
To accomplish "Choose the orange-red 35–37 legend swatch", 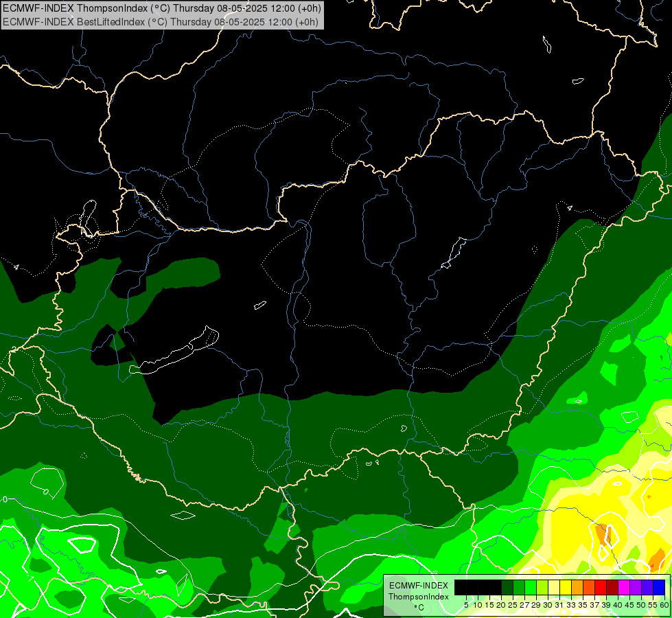I will pos(589,588).
